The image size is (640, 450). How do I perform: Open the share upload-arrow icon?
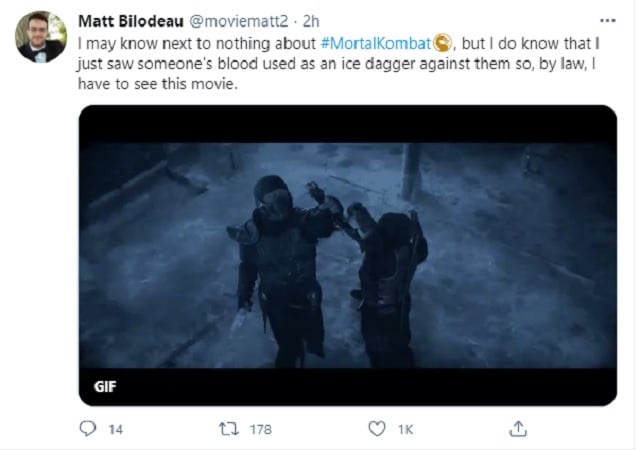pos(518,429)
